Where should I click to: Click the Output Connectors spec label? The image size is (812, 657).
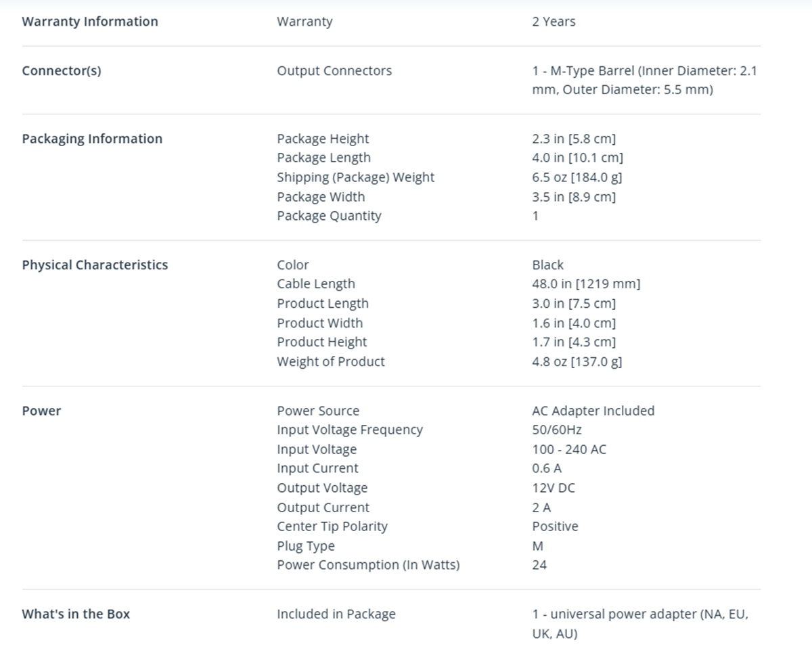[x=334, y=71]
